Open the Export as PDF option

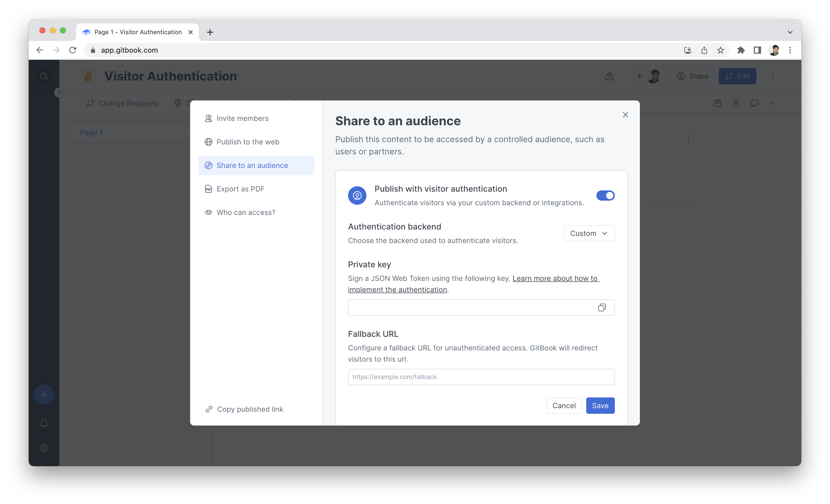(240, 189)
